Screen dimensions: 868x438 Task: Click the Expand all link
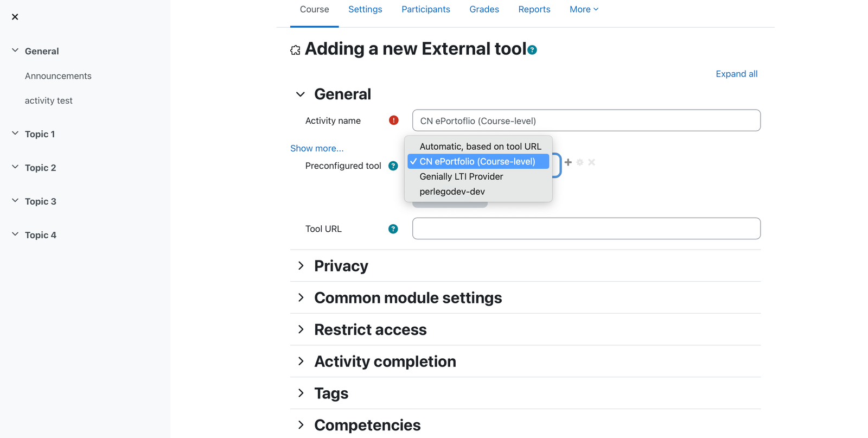737,74
